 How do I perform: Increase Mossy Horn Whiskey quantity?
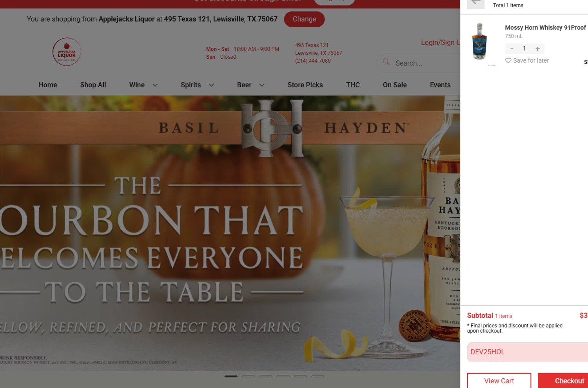(537, 49)
